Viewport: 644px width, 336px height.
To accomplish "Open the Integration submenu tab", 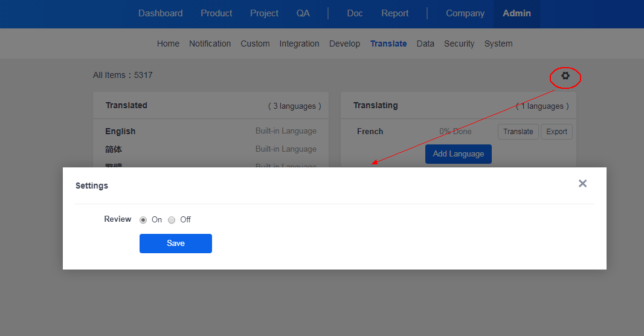I will tap(299, 44).
